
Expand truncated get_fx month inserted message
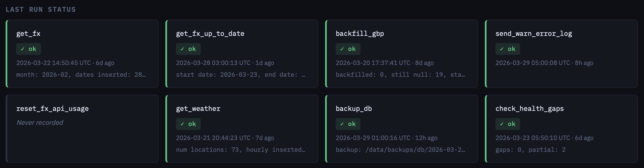tap(81, 75)
